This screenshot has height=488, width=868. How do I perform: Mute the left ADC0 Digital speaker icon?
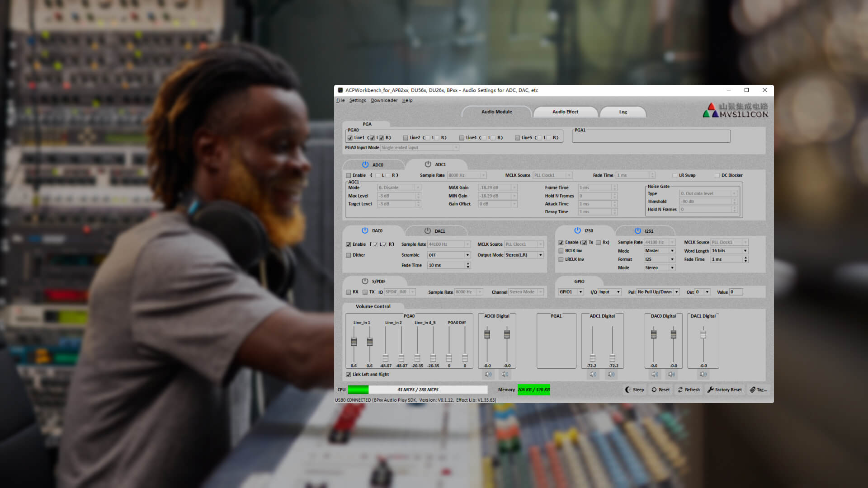[x=488, y=374]
